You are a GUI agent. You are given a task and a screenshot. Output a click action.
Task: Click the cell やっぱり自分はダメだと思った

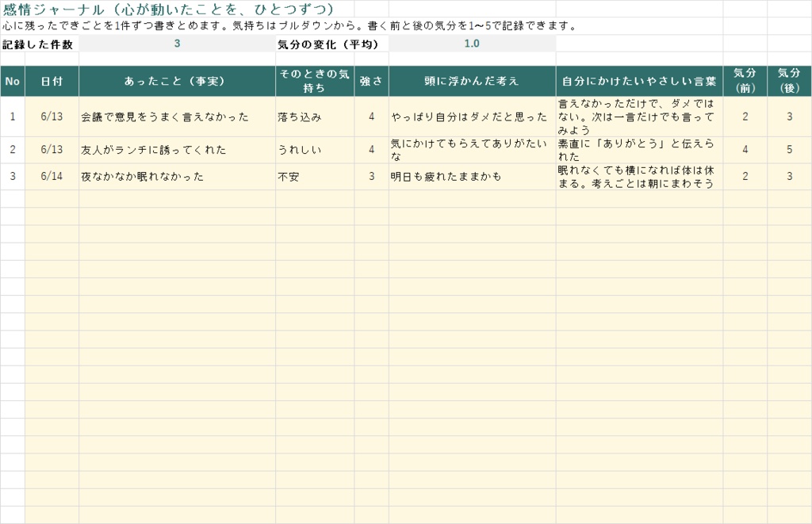473,117
